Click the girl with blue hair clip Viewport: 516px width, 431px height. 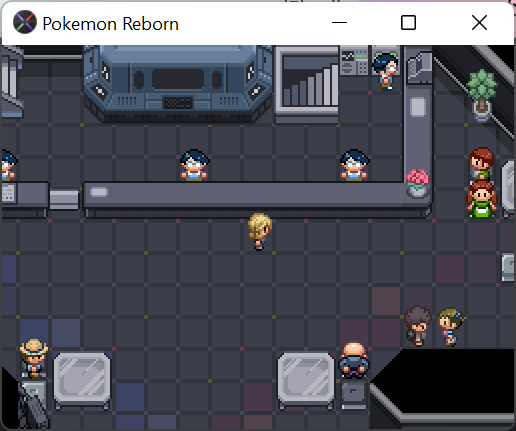(x=451, y=326)
